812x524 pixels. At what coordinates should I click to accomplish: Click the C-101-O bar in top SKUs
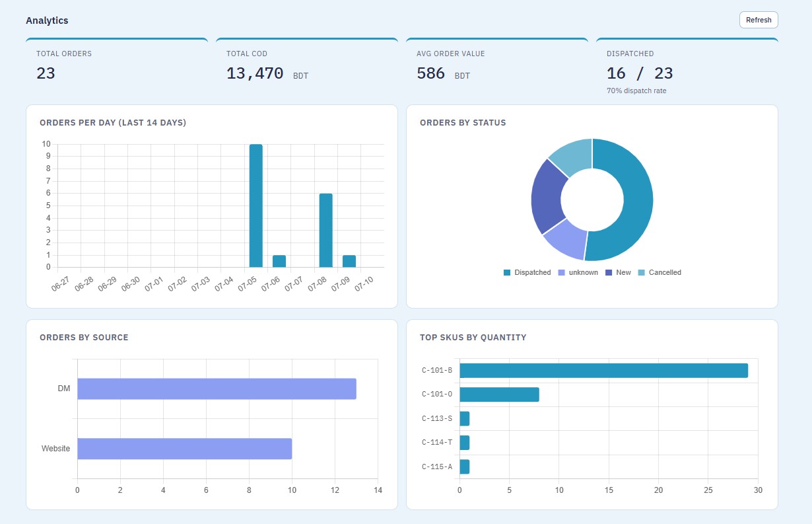click(x=499, y=394)
